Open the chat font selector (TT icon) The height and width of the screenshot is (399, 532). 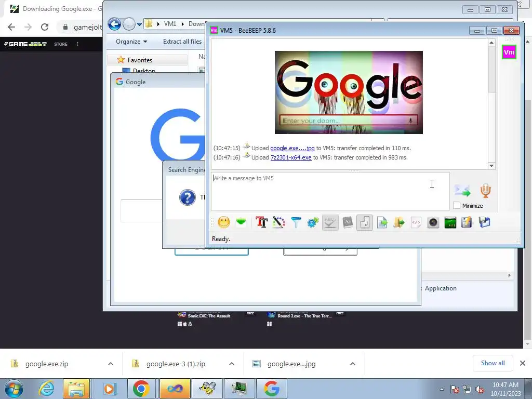coord(262,222)
